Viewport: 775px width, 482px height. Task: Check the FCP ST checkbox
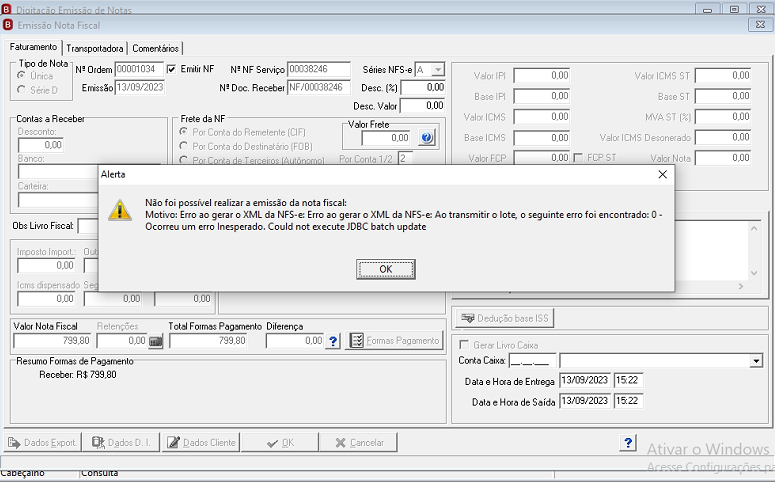[578, 158]
